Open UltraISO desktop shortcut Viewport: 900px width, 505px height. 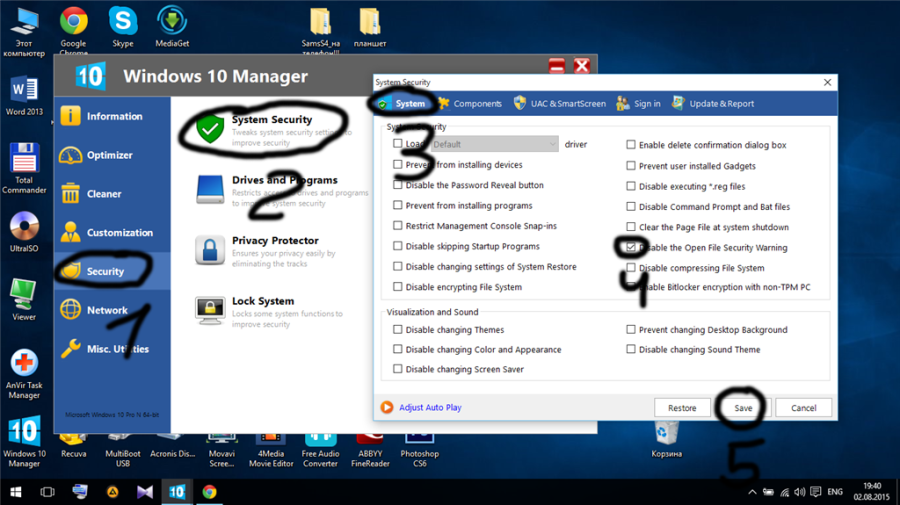(24, 232)
